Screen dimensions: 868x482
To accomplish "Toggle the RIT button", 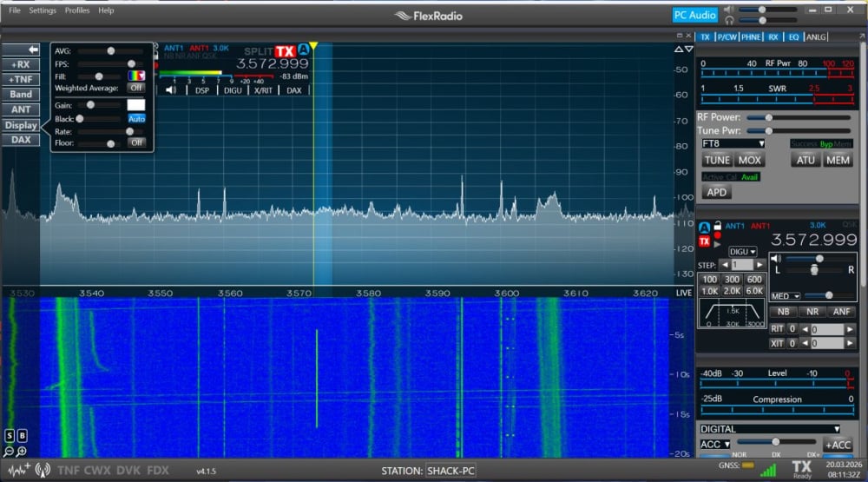I will [x=777, y=329].
